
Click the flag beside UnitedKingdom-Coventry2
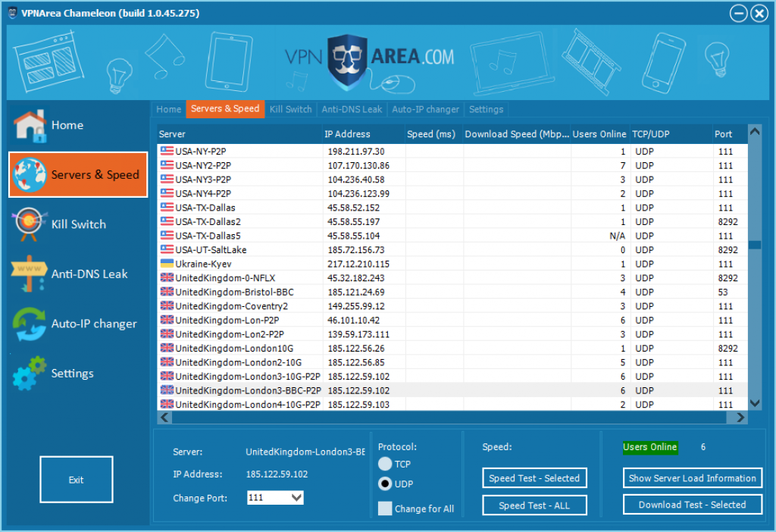167,306
